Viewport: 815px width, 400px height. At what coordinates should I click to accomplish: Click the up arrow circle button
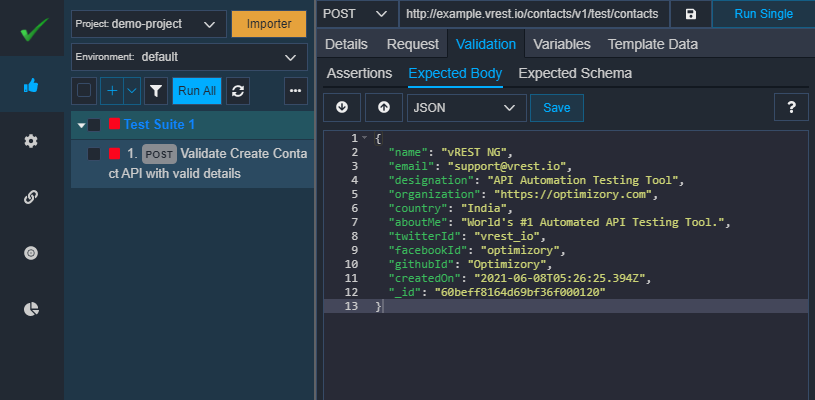click(384, 108)
